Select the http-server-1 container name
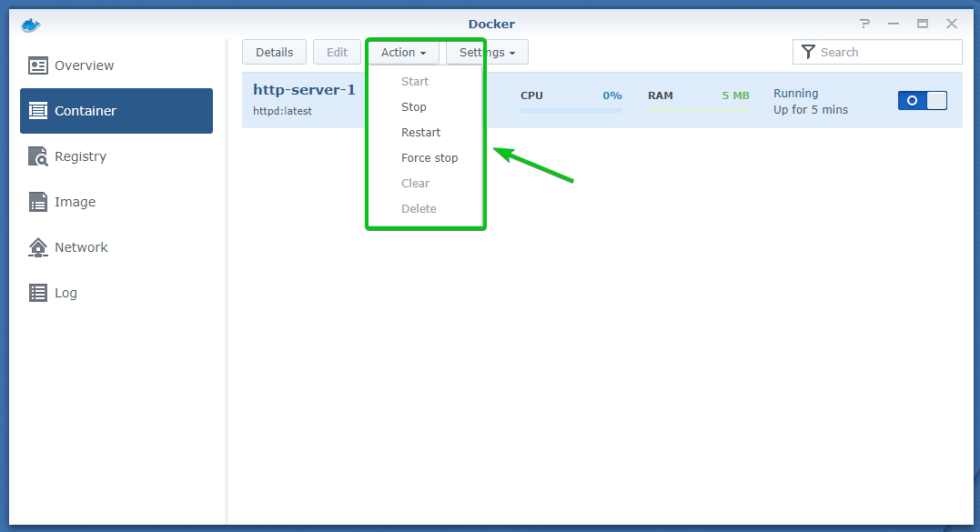This screenshot has height=532, width=980. (x=304, y=89)
